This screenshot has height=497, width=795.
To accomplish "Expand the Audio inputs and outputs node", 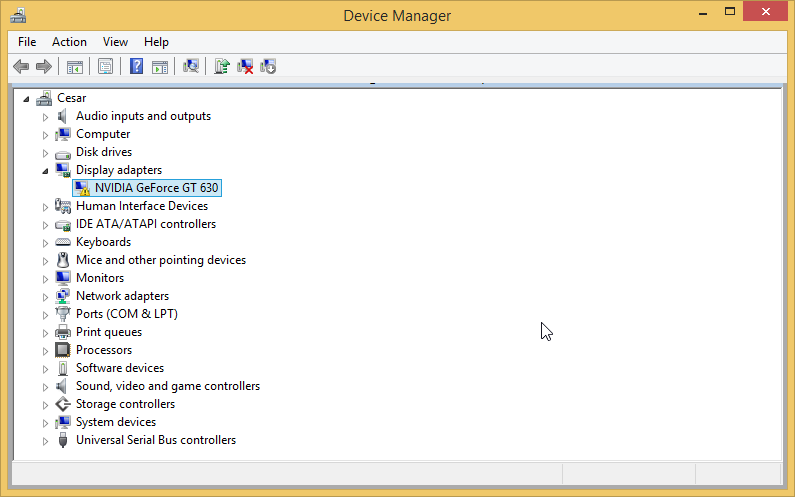I will coord(45,117).
